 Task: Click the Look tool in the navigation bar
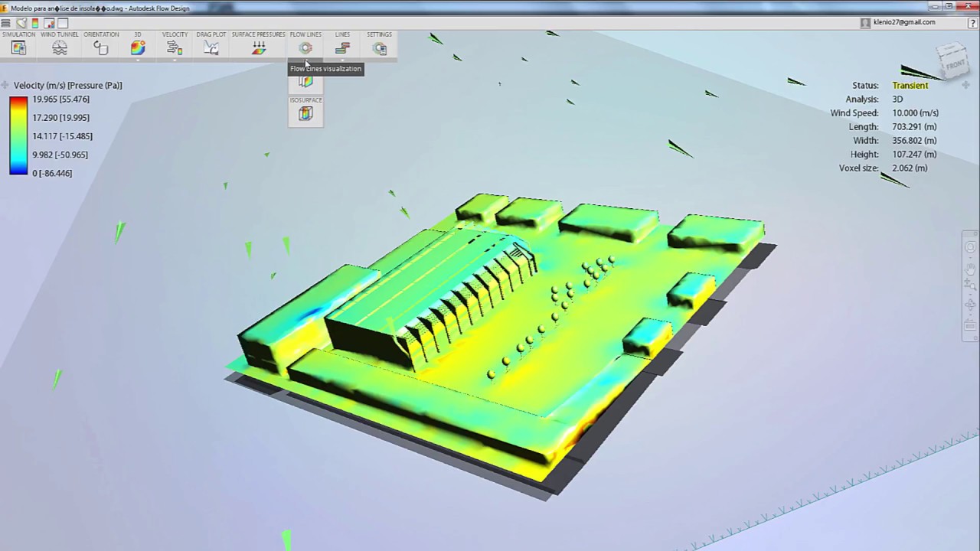[970, 306]
